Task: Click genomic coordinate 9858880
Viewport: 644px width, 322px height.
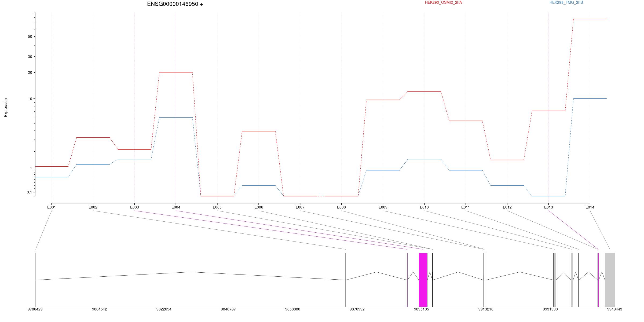Action: pos(293,309)
